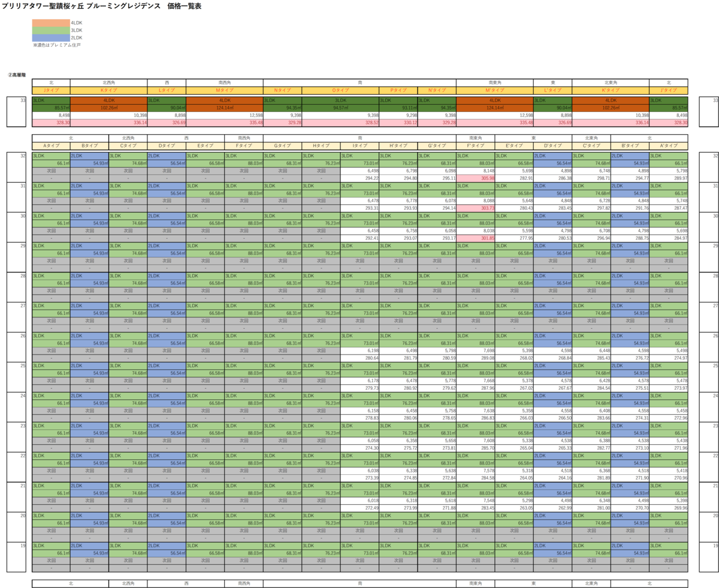Click the 'Iタイプ' header cell
Viewport: 719px width, 588px height.
point(359,146)
